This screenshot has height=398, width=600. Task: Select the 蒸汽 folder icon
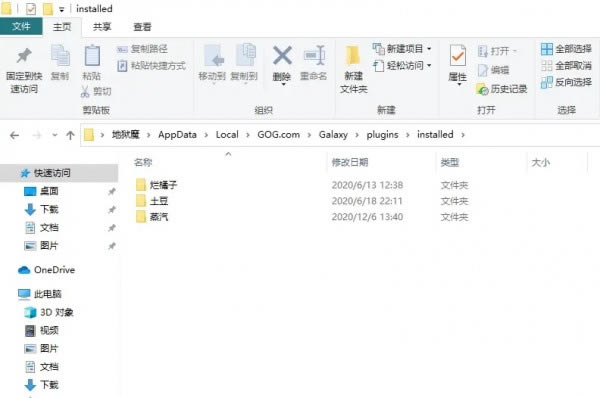pyautogui.click(x=141, y=217)
